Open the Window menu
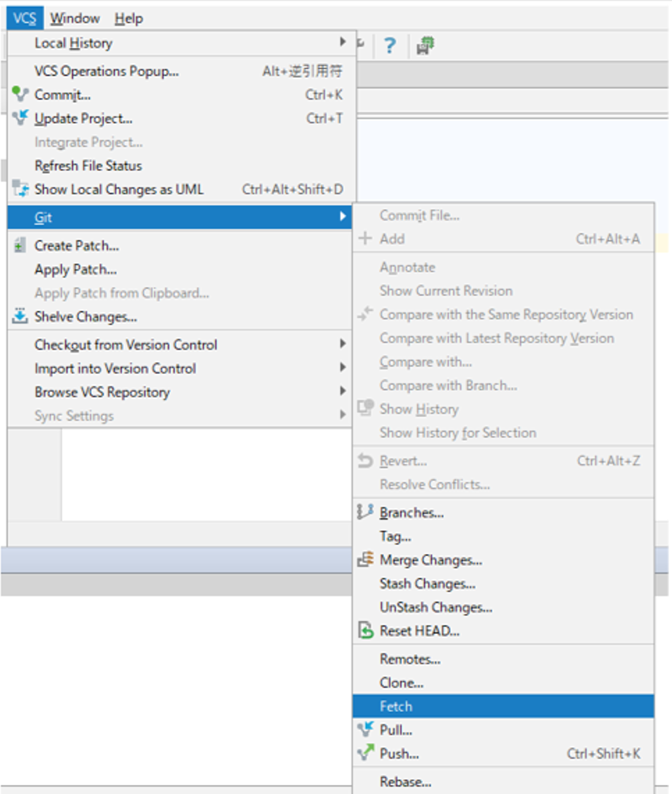This screenshot has width=672, height=794. (75, 18)
